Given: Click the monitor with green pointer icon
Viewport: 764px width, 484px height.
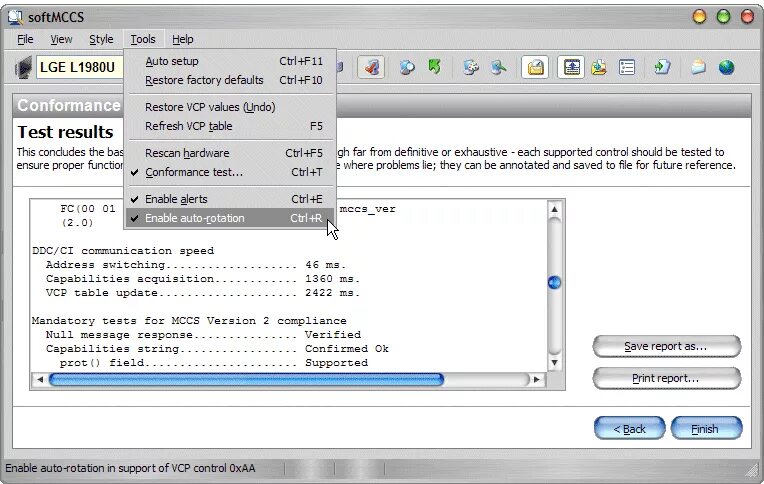Looking at the screenshot, I should pos(498,67).
